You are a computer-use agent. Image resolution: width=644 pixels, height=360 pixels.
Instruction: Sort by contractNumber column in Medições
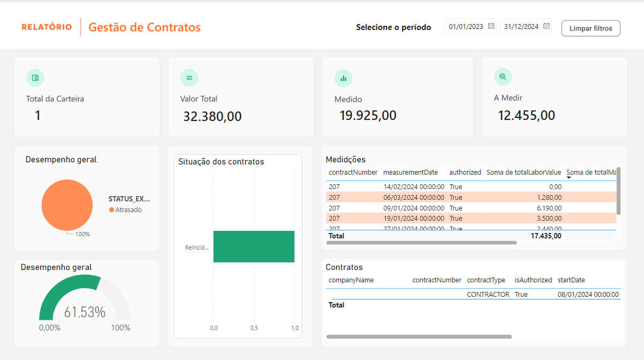pyautogui.click(x=353, y=172)
